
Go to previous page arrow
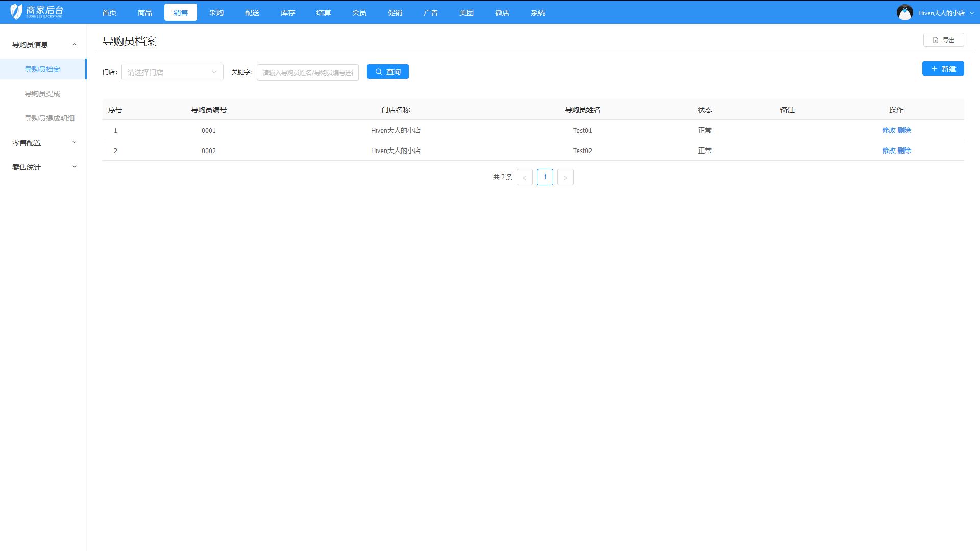point(524,177)
